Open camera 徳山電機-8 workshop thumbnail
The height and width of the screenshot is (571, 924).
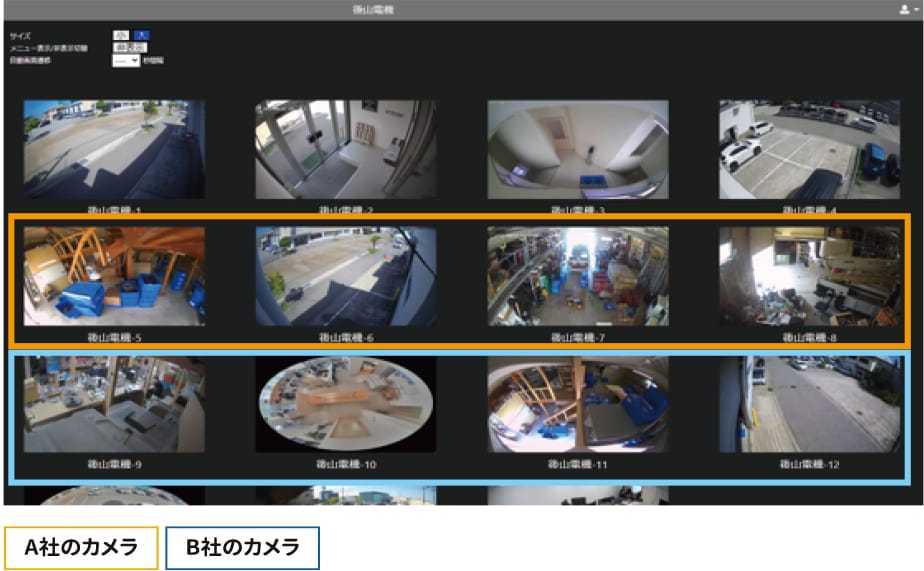pos(810,276)
